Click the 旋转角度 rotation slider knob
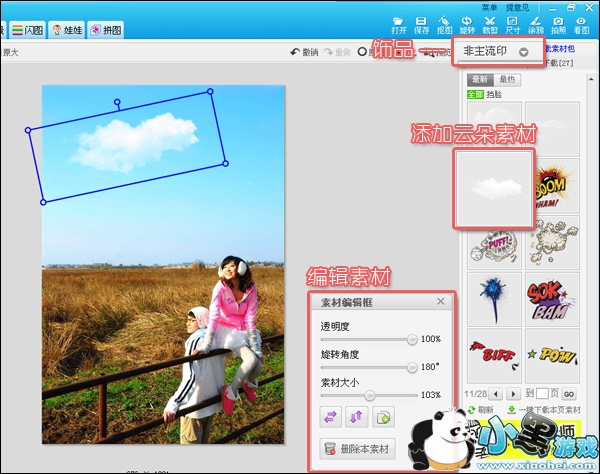Image resolution: width=600 pixels, height=474 pixels. tap(412, 367)
